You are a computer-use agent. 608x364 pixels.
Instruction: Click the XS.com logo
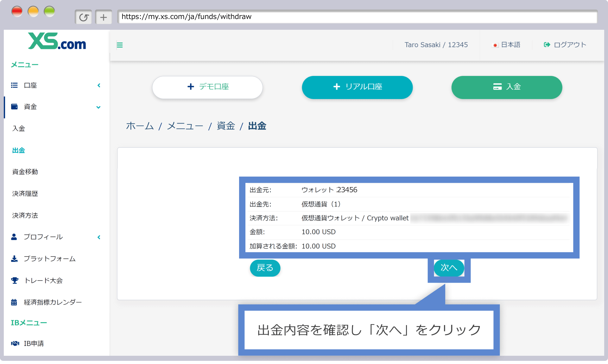tap(57, 41)
